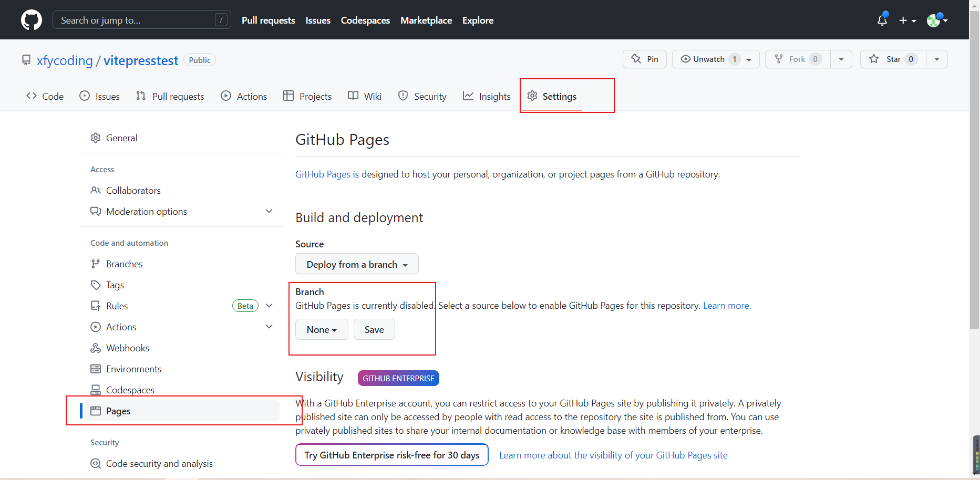
Task: Click the Pin button
Action: pyautogui.click(x=645, y=59)
